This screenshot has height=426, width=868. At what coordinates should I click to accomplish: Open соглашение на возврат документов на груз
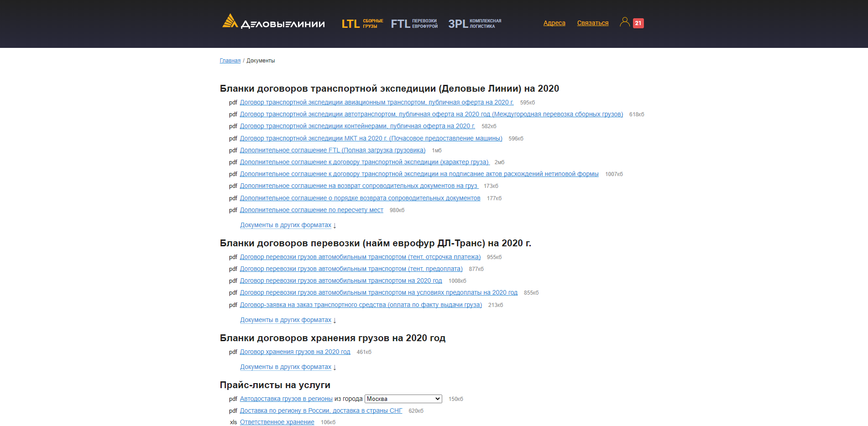[x=359, y=186]
